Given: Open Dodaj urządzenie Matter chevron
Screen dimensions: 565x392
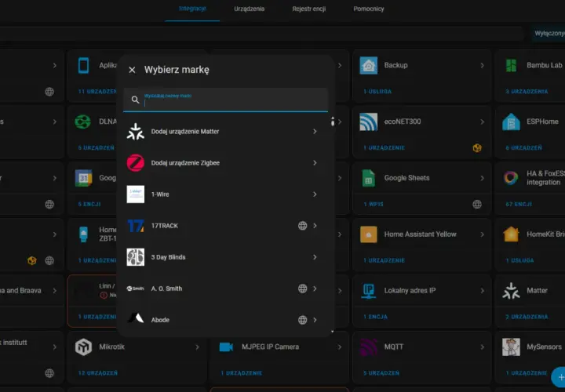Looking at the screenshot, I should click(x=315, y=132).
